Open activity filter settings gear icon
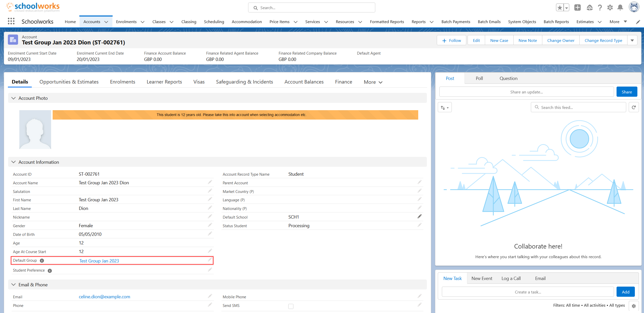This screenshot has width=644, height=313. [x=634, y=306]
